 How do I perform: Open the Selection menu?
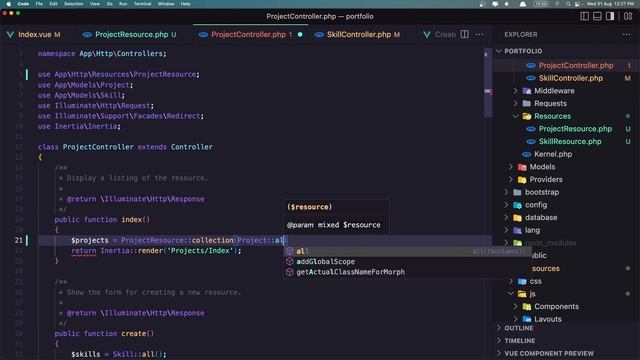(73, 4)
